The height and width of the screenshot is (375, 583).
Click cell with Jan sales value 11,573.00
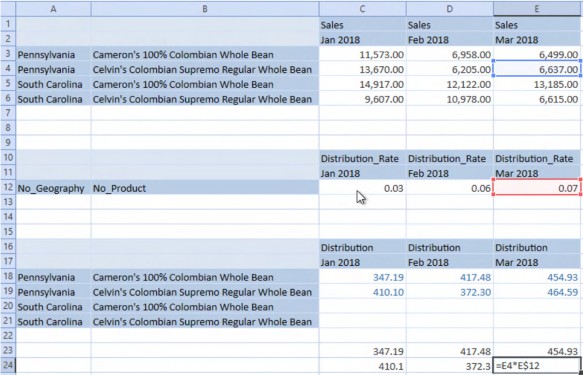(x=362, y=54)
